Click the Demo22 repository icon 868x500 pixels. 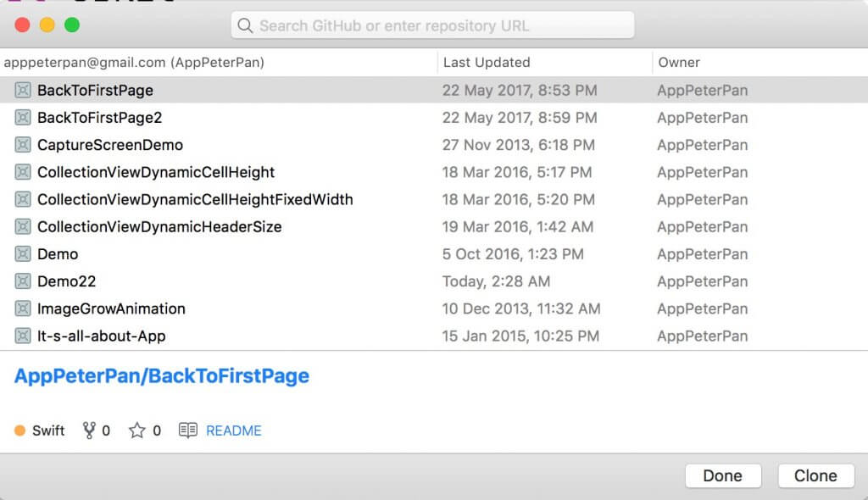pos(23,281)
